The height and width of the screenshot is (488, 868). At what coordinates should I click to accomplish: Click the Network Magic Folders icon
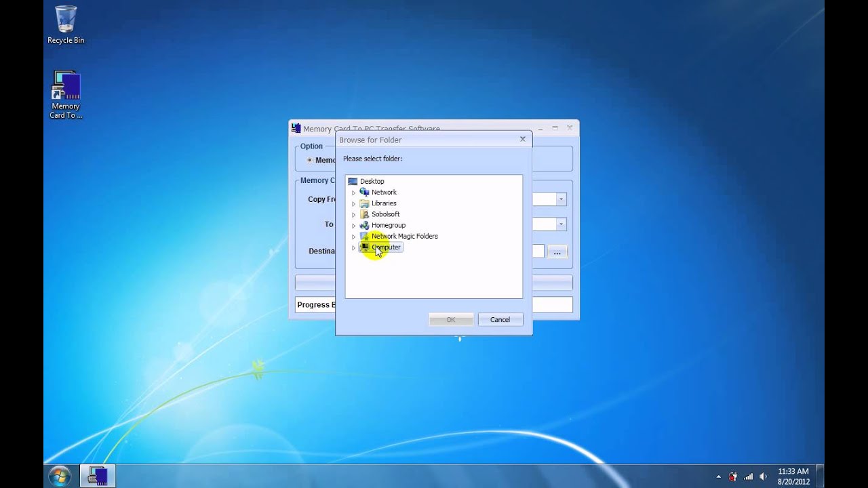364,236
